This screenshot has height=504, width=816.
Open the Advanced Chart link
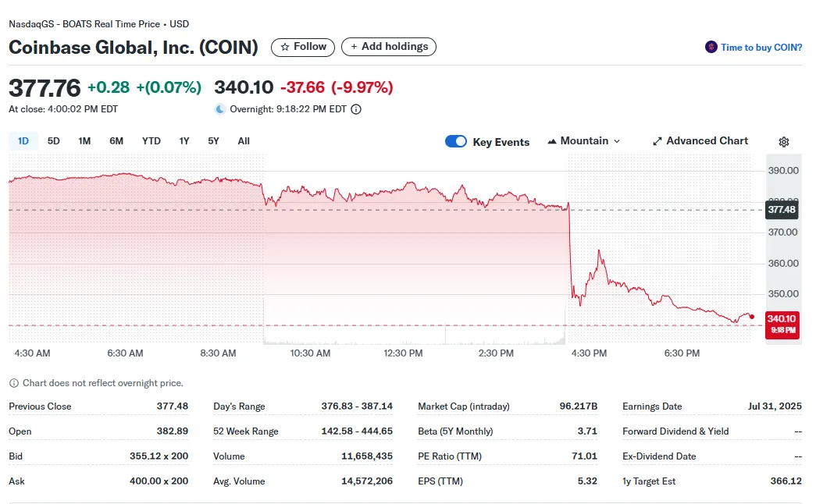(707, 141)
